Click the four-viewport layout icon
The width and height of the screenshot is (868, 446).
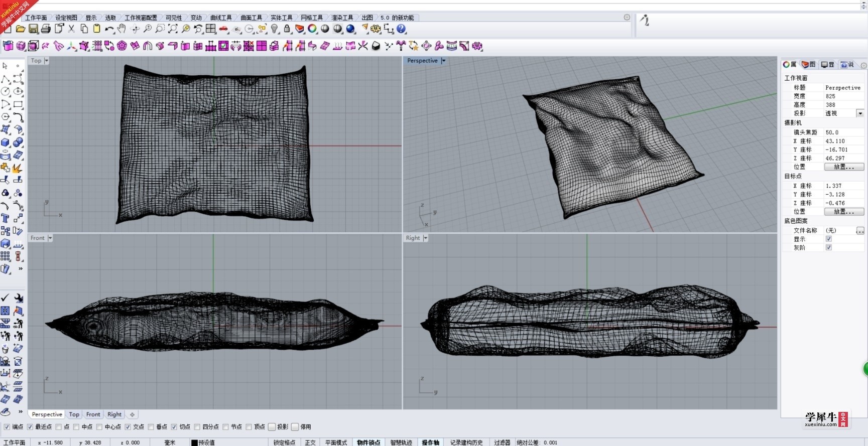[x=211, y=29]
